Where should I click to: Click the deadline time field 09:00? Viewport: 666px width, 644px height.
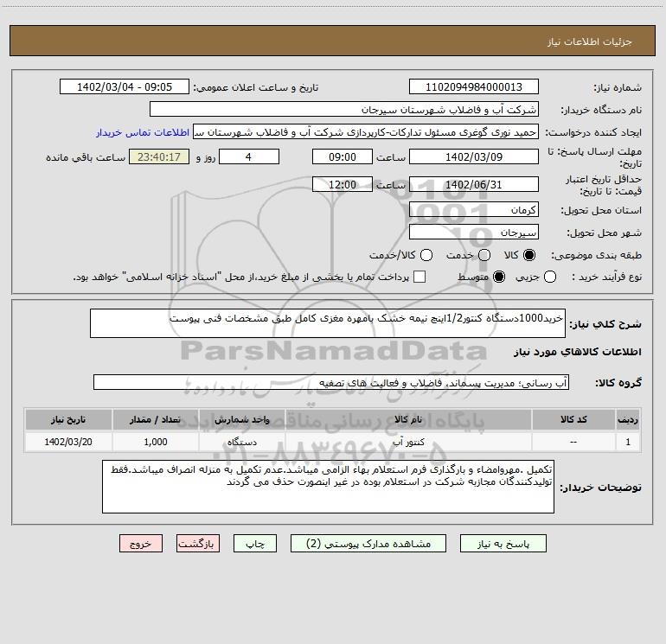(343, 156)
